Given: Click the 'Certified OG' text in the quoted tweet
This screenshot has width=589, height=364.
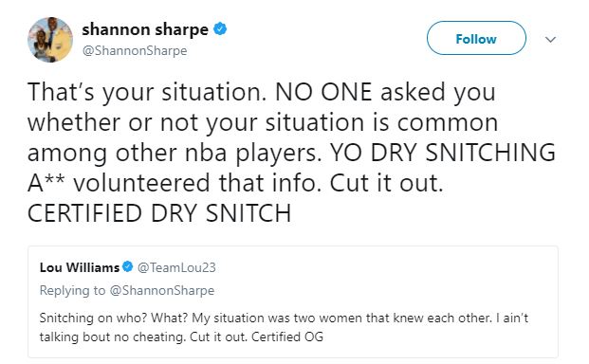Looking at the screenshot, I should [287, 337].
